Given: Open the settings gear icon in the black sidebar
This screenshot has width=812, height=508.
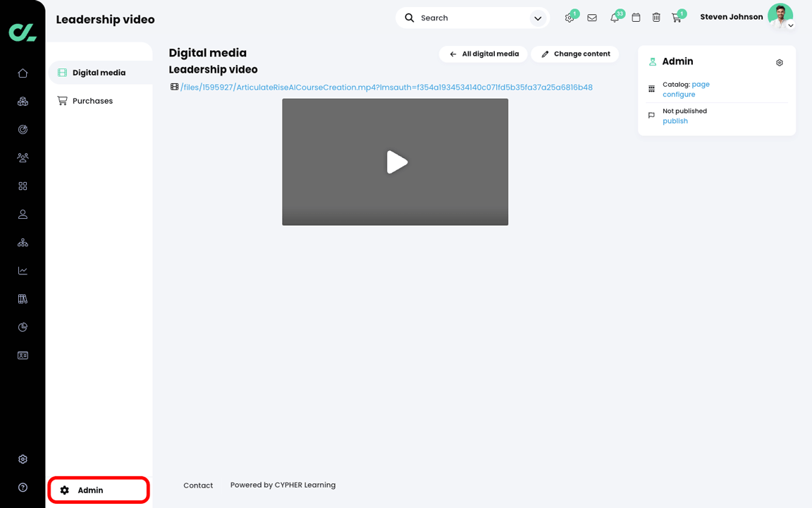Looking at the screenshot, I should tap(23, 459).
